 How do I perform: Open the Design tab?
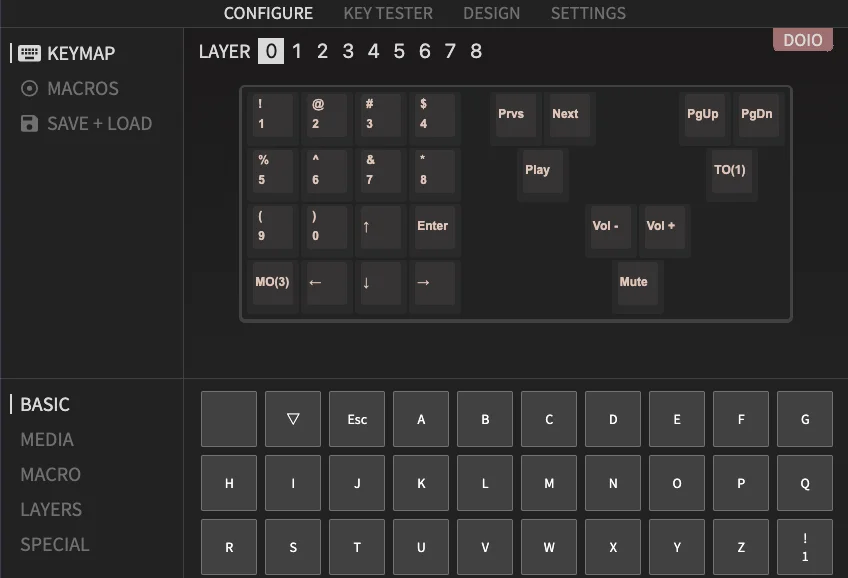pyautogui.click(x=491, y=13)
